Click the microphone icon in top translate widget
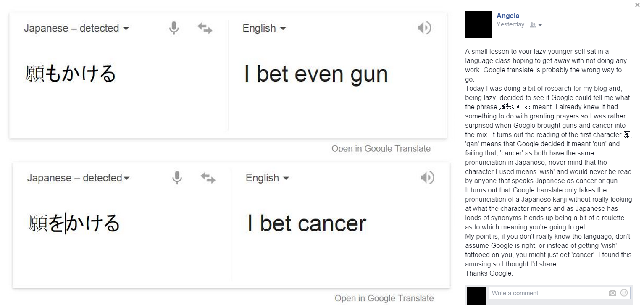The image size is (644, 305). 174,28
